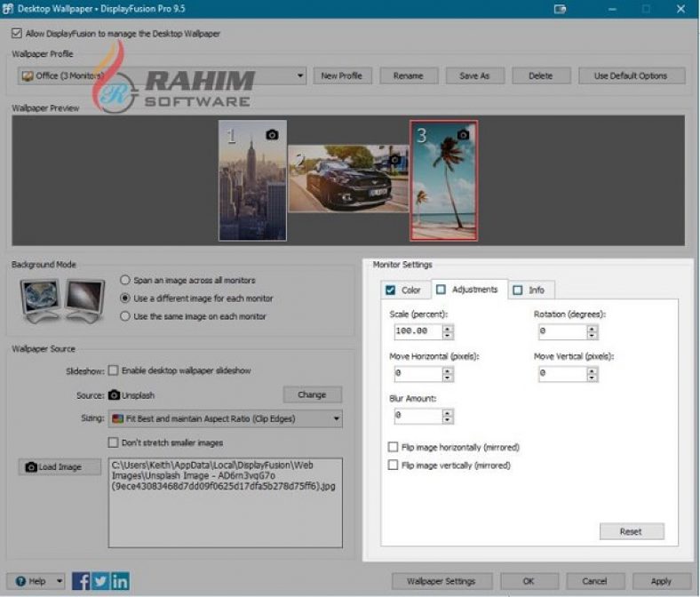Image resolution: width=700 pixels, height=597 pixels.
Task: Click the LinkedIn icon
Action: click(x=120, y=581)
